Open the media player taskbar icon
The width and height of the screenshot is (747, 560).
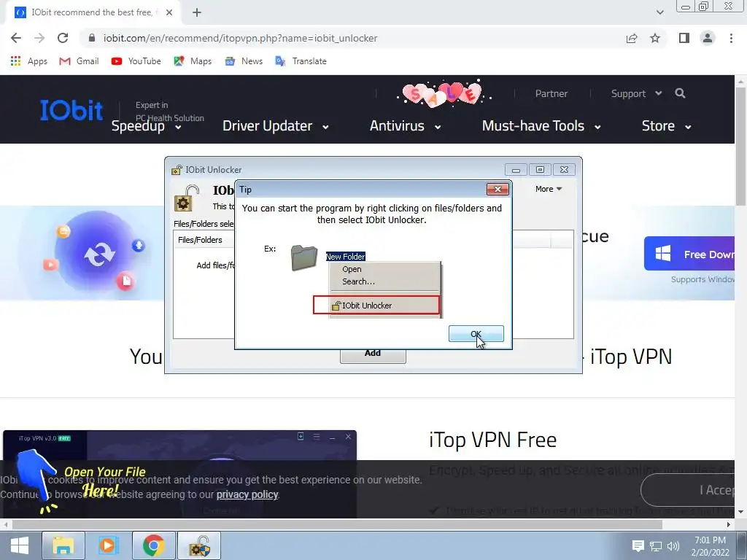click(x=108, y=545)
